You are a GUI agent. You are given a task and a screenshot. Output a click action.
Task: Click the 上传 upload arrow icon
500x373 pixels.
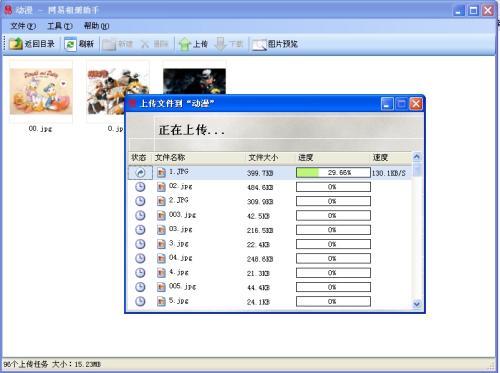click(184, 44)
